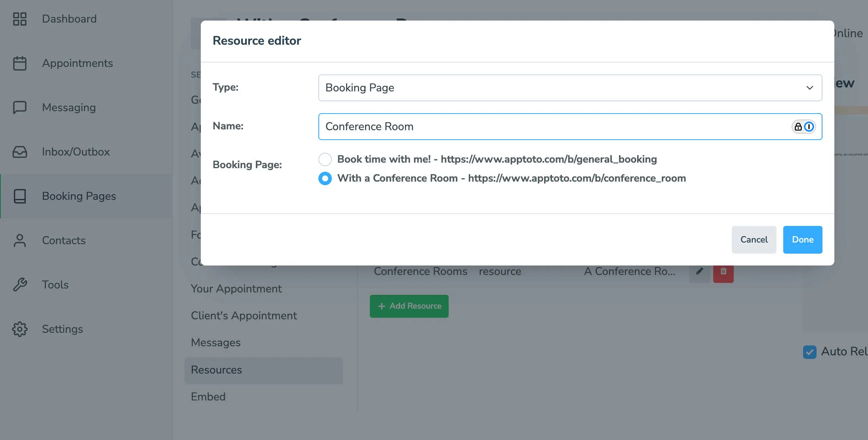Toggle the Auto Release checkbox

click(x=810, y=352)
